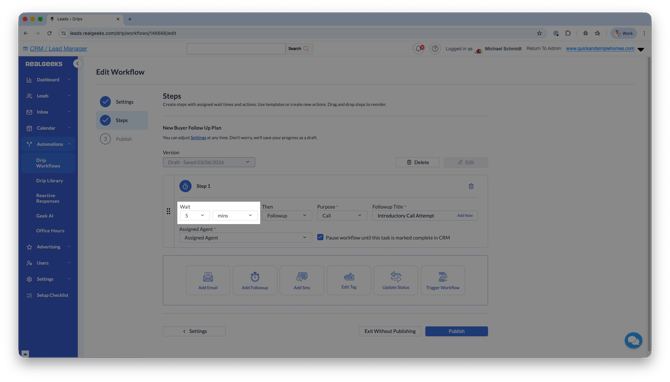The image size is (670, 382).
Task: Open the Chrome three-dot menu
Action: click(644, 33)
